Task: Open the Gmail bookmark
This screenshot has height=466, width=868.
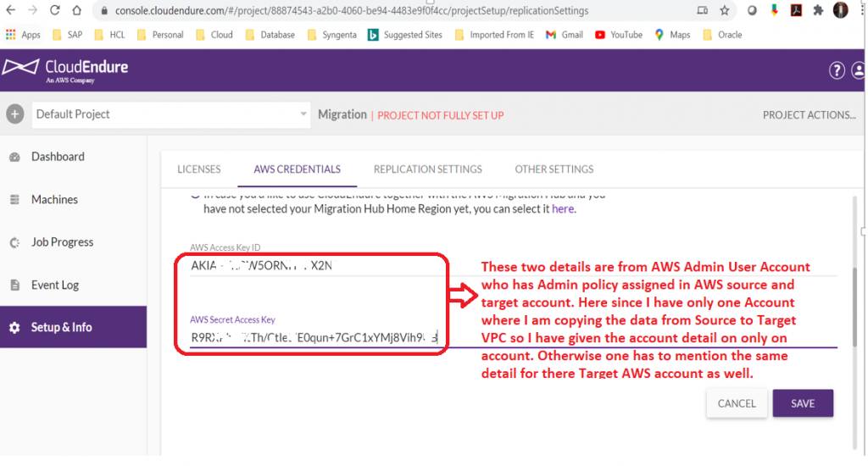Action: [564, 35]
